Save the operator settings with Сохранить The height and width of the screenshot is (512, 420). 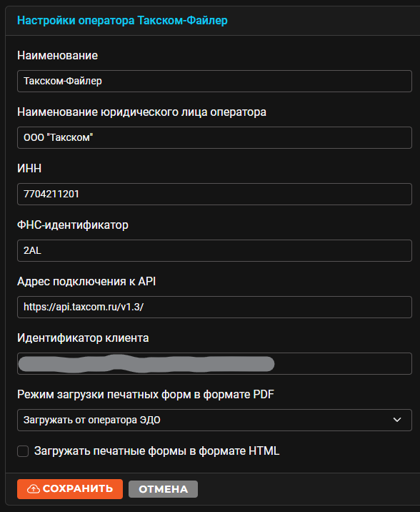70,489
